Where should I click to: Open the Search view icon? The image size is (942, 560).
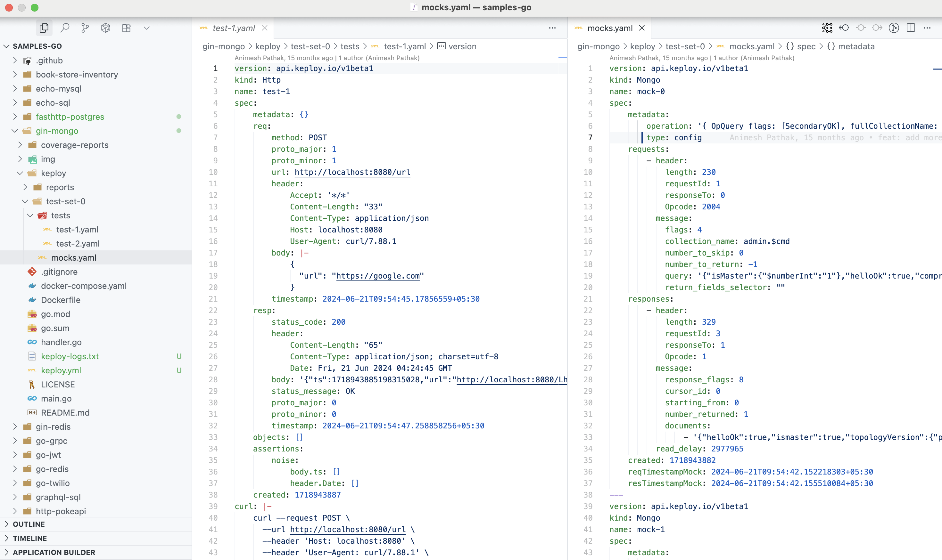[65, 28]
